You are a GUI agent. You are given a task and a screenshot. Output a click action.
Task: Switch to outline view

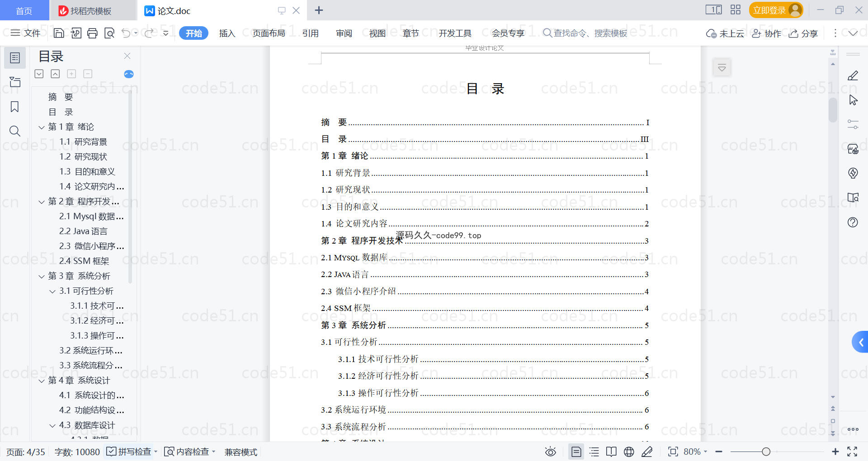(x=594, y=452)
